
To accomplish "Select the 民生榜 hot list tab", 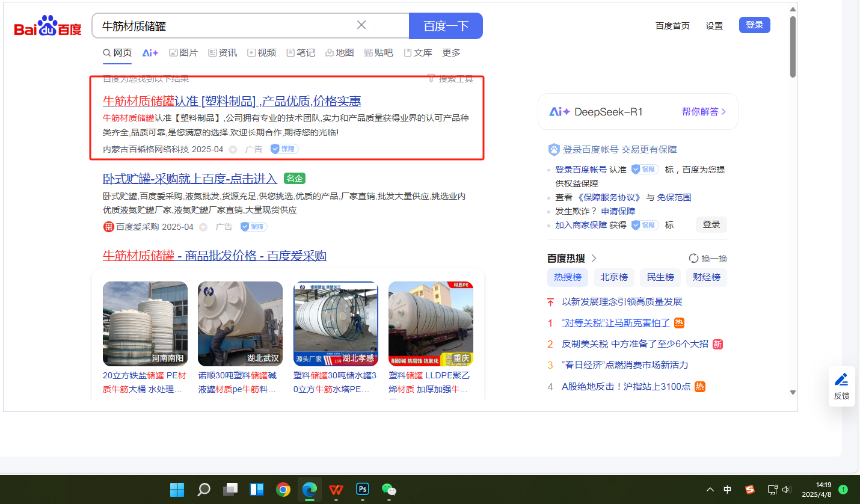I will pos(660,277).
